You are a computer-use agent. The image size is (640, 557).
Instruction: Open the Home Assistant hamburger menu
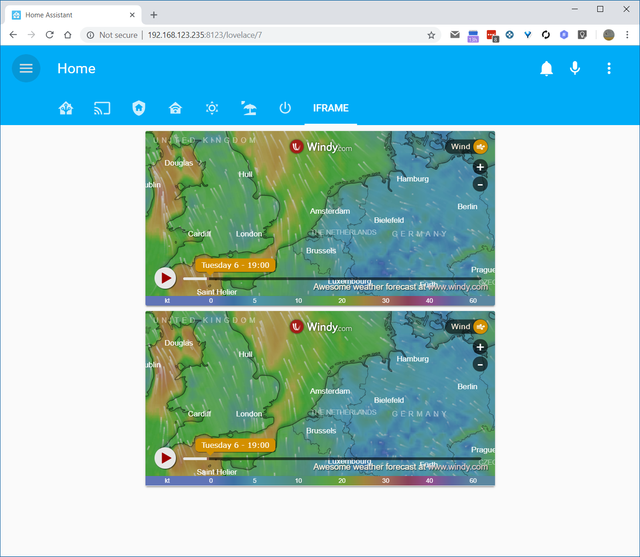(26, 68)
